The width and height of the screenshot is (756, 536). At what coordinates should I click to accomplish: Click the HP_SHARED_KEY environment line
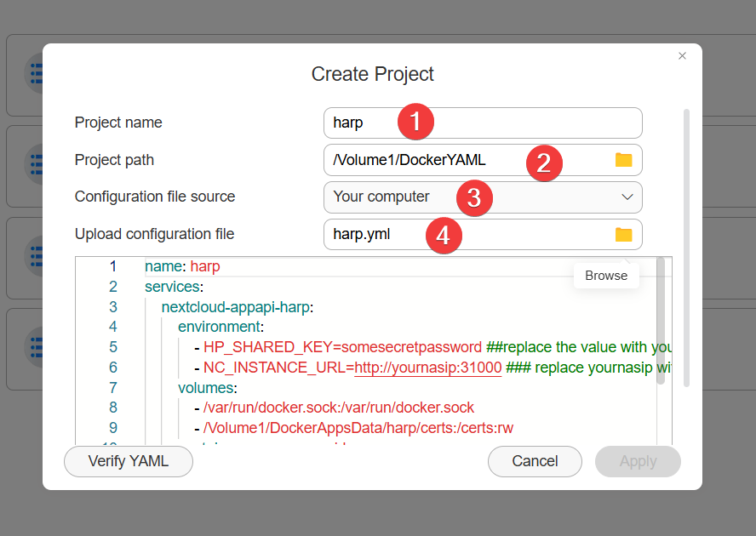coord(341,347)
